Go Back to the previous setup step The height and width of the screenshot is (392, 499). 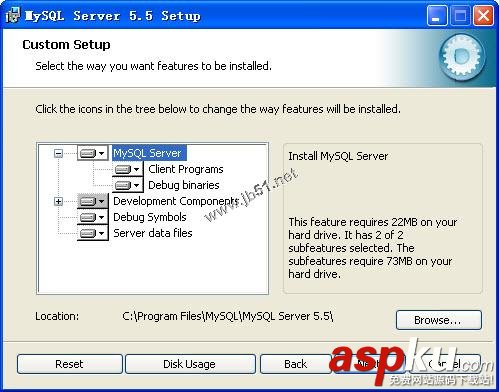tap(295, 364)
